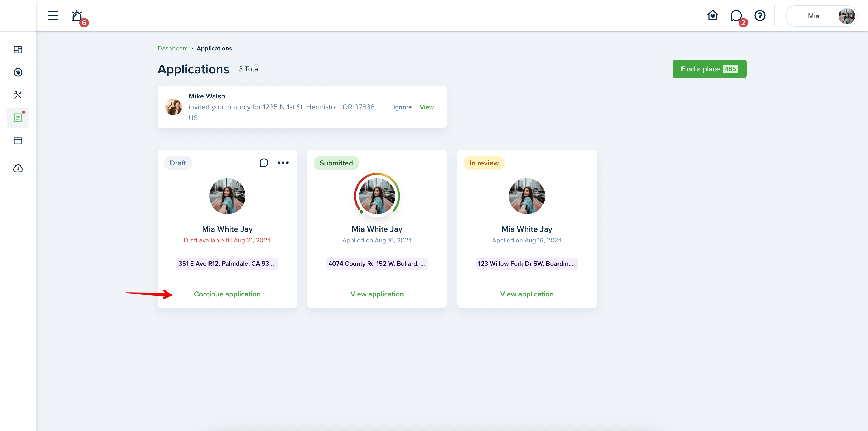This screenshot has width=868, height=431.
Task: Click cloud download icon in sidebar
Action: (x=18, y=168)
